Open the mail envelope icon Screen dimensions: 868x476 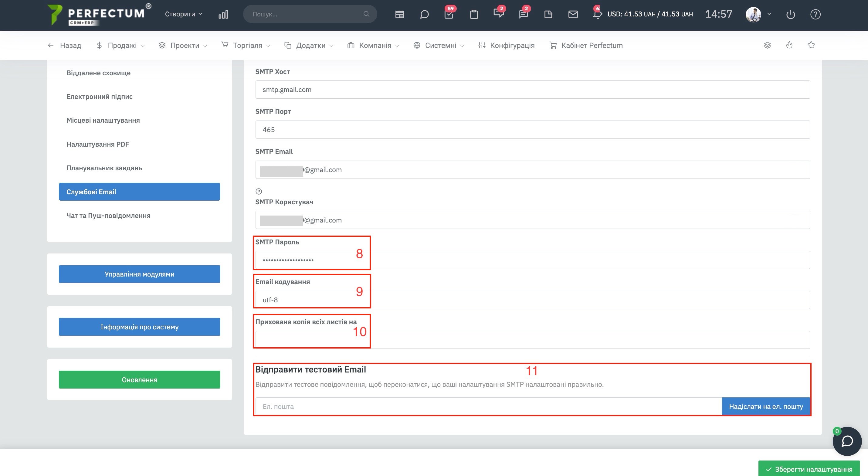573,15
